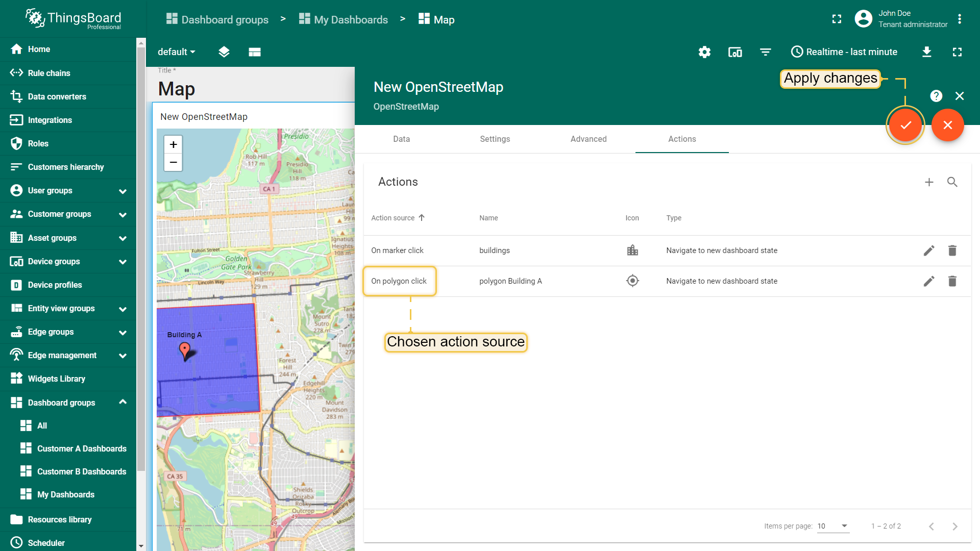
Task: Expand User groups menu
Action: click(x=122, y=191)
